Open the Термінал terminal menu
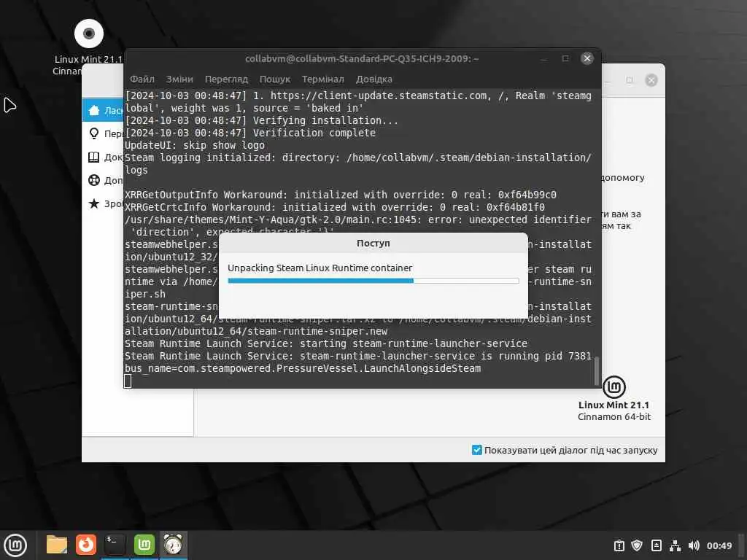Viewport: 747px width, 560px height. coord(322,79)
